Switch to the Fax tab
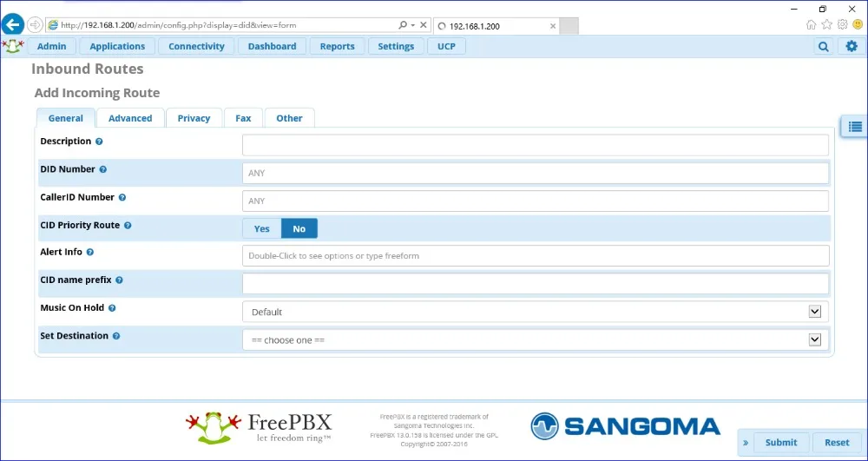This screenshot has width=868, height=461. 243,118
